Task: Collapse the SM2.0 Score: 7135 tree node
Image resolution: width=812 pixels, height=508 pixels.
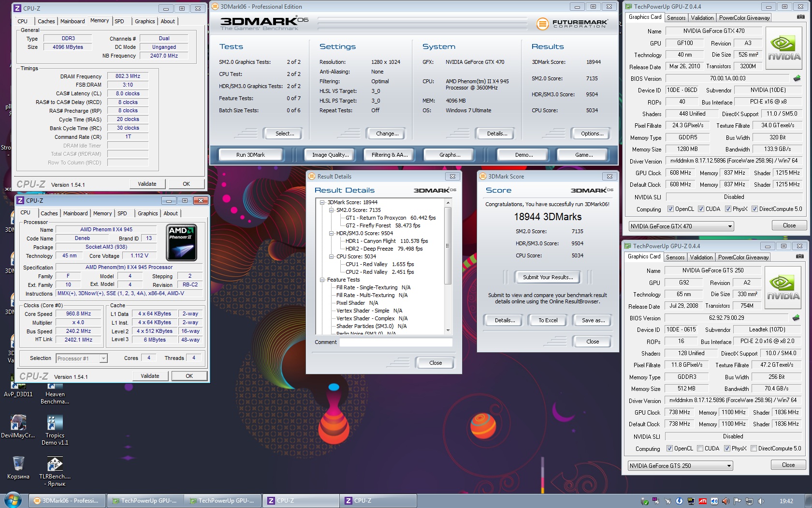Action: pyautogui.click(x=332, y=210)
